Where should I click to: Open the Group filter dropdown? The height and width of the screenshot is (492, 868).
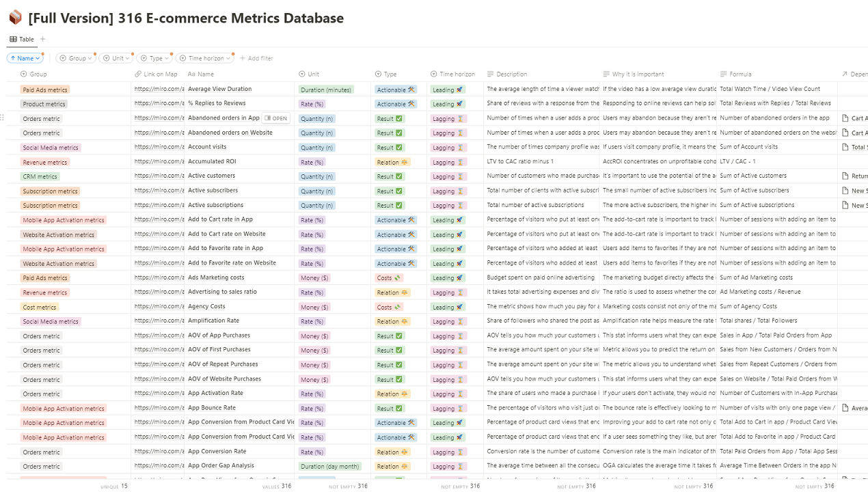click(x=75, y=58)
